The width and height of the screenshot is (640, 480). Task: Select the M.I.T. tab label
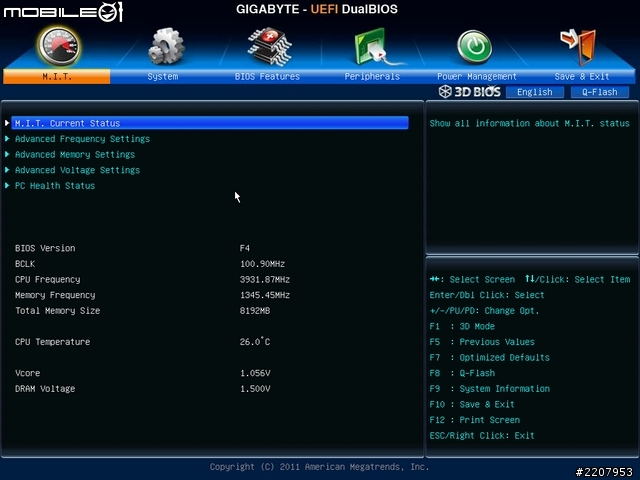coord(57,76)
